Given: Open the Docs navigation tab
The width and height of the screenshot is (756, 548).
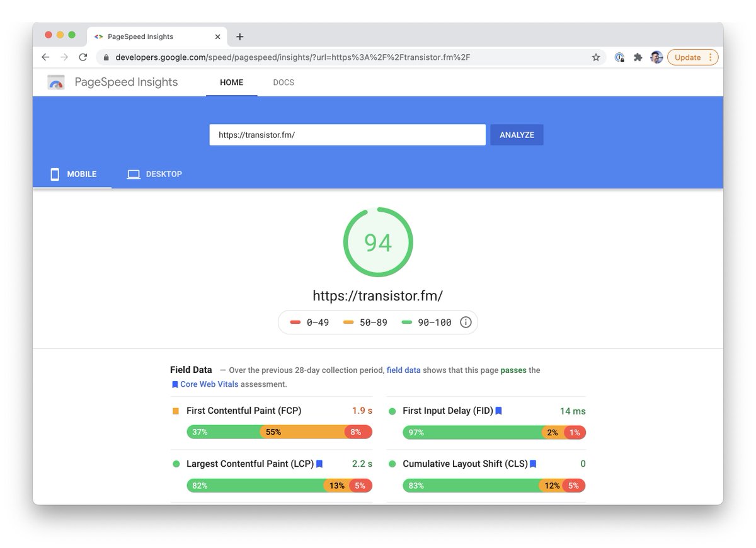Looking at the screenshot, I should [283, 83].
